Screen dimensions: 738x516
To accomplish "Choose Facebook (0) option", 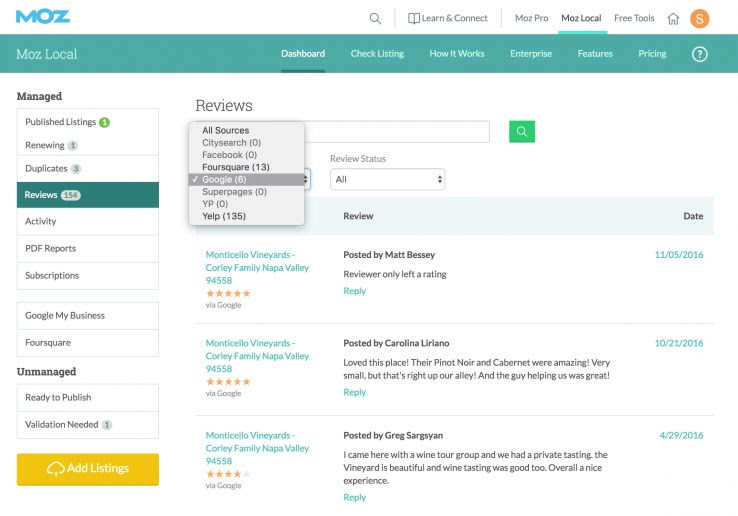I will click(246, 155).
